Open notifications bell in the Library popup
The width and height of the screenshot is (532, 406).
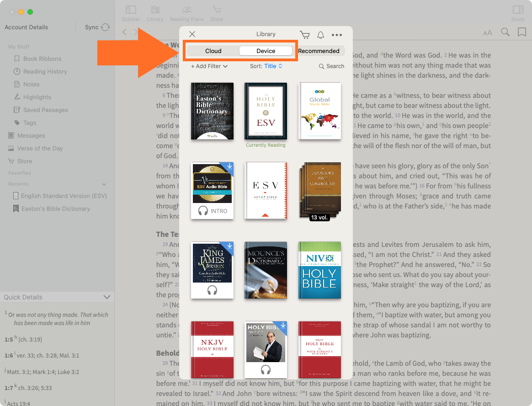[x=321, y=35]
